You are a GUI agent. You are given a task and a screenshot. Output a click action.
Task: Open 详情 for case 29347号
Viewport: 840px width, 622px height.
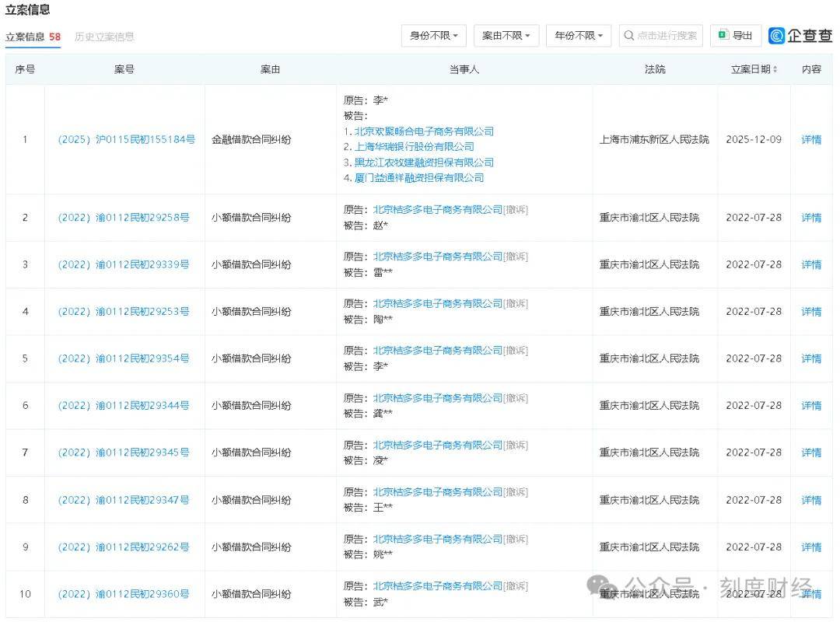(x=811, y=500)
